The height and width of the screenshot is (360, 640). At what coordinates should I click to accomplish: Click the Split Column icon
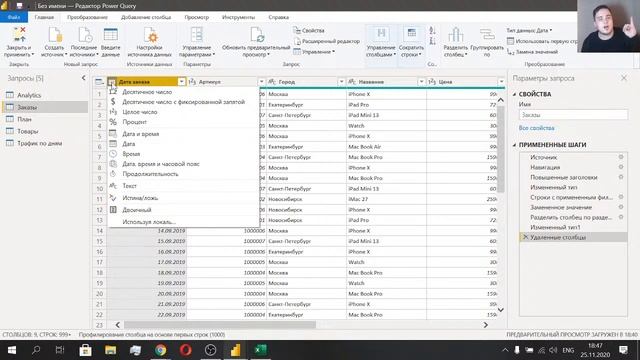click(x=456, y=35)
